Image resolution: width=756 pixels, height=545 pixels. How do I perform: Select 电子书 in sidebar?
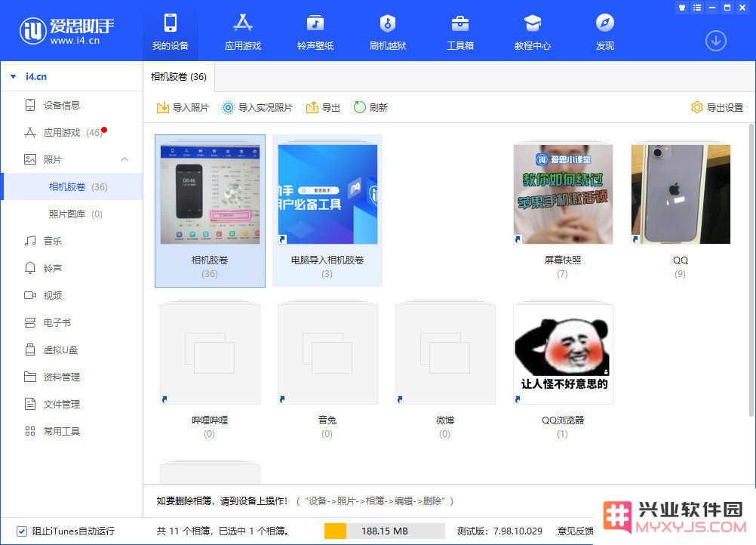point(72,322)
